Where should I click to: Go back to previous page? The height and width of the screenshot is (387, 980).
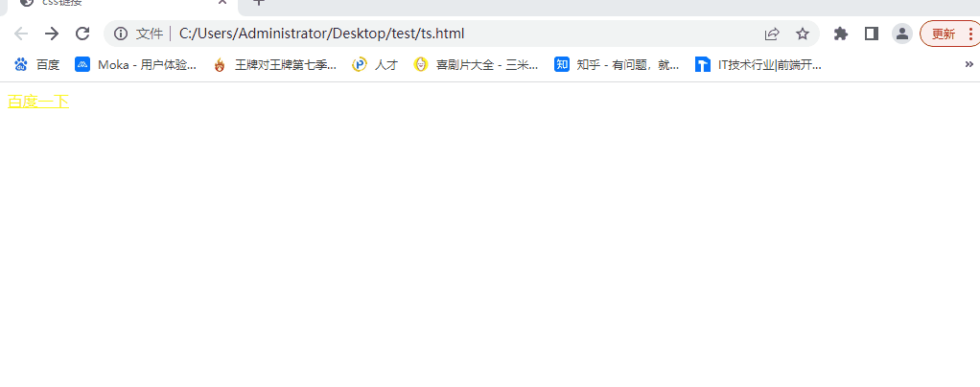tap(21, 34)
